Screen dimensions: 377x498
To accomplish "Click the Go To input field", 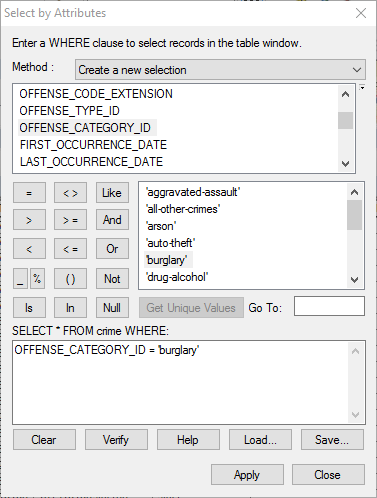I will (329, 306).
